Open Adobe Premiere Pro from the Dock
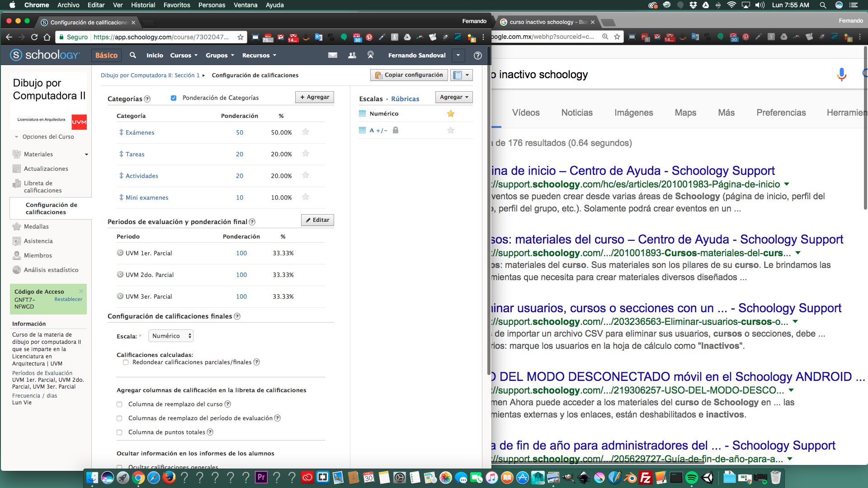868x488 pixels. coord(261,478)
